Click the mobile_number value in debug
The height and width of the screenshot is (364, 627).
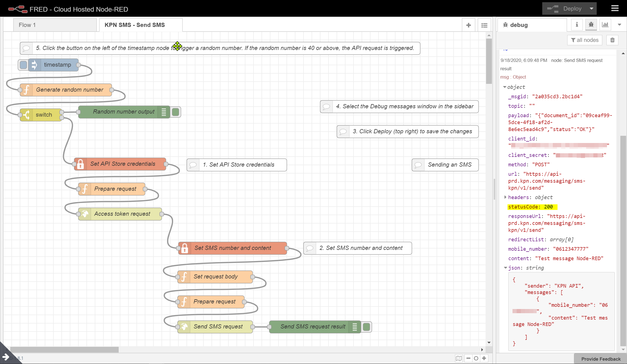(570, 249)
